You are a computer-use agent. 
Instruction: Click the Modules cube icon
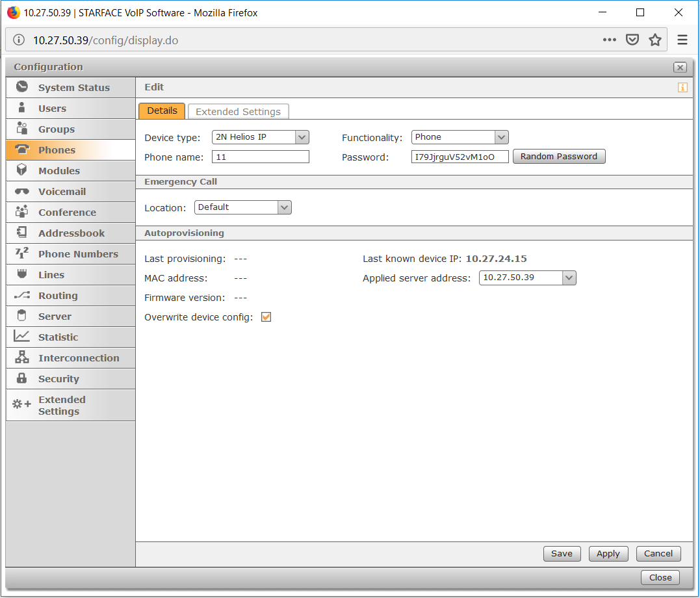(22, 170)
